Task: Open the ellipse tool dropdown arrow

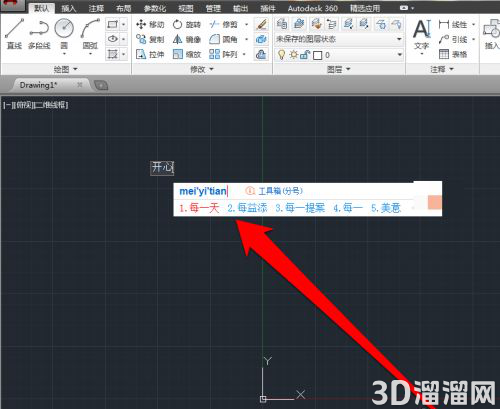Action: click(x=124, y=39)
